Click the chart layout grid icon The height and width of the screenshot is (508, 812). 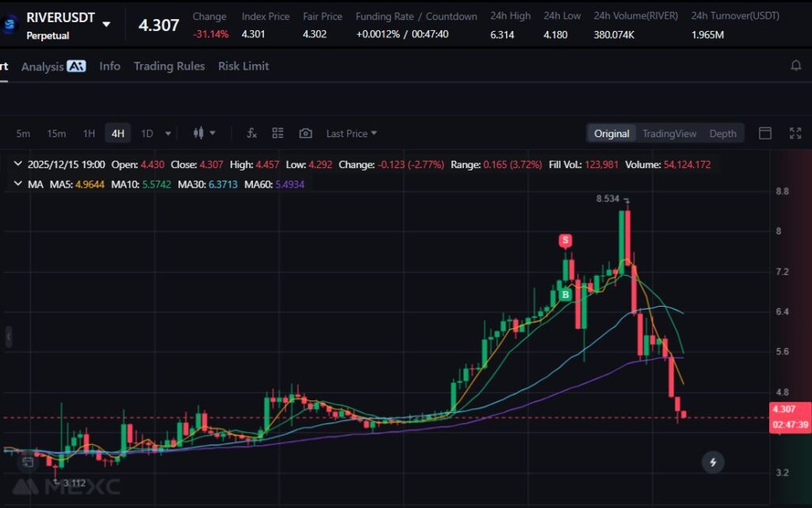[278, 133]
